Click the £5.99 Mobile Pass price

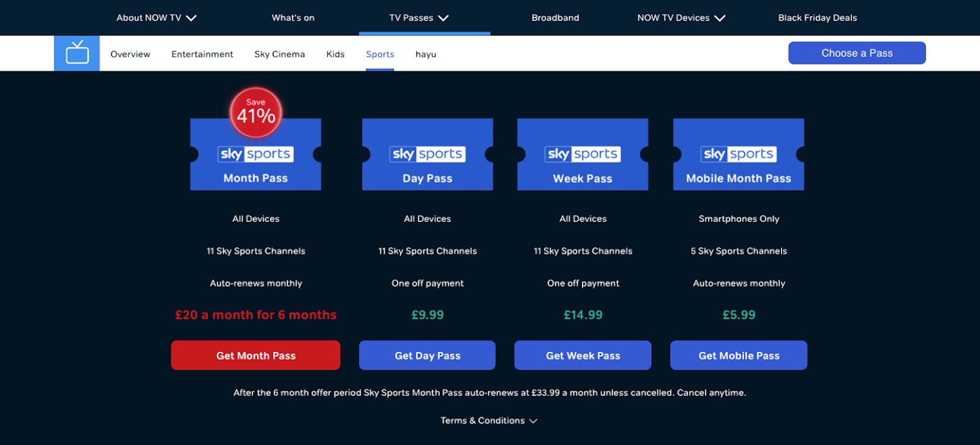(739, 315)
